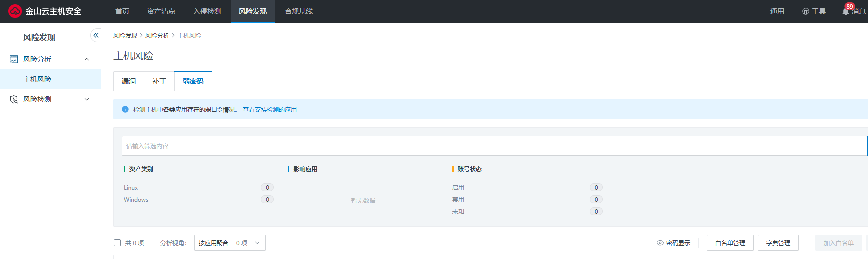Viewport: 868px width, 259px height.
Task: Collapse the 风险分析 sidebar section
Action: click(87, 59)
